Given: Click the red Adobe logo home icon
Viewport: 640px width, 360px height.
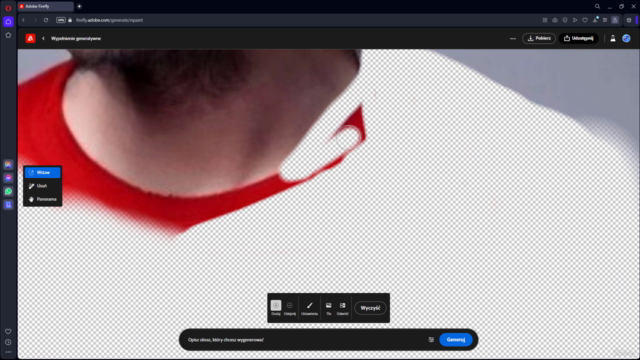Looking at the screenshot, I should (30, 38).
